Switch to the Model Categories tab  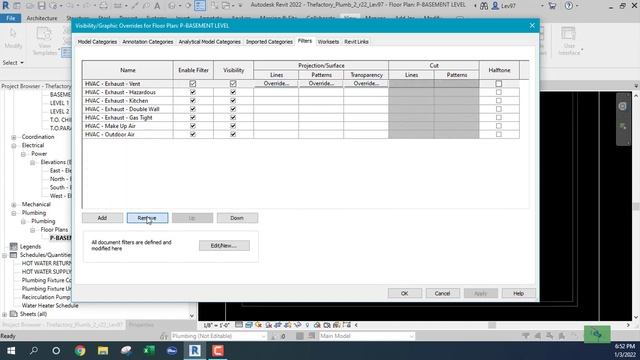point(97,42)
